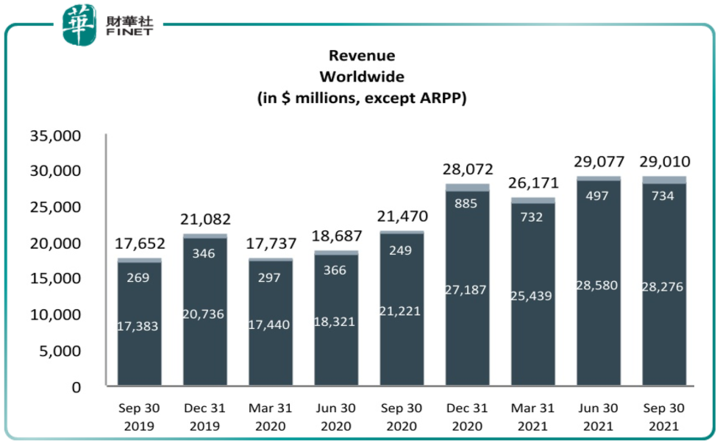Click the Jun 30 2020 axis label
The height and width of the screenshot is (446, 720).
336,417
